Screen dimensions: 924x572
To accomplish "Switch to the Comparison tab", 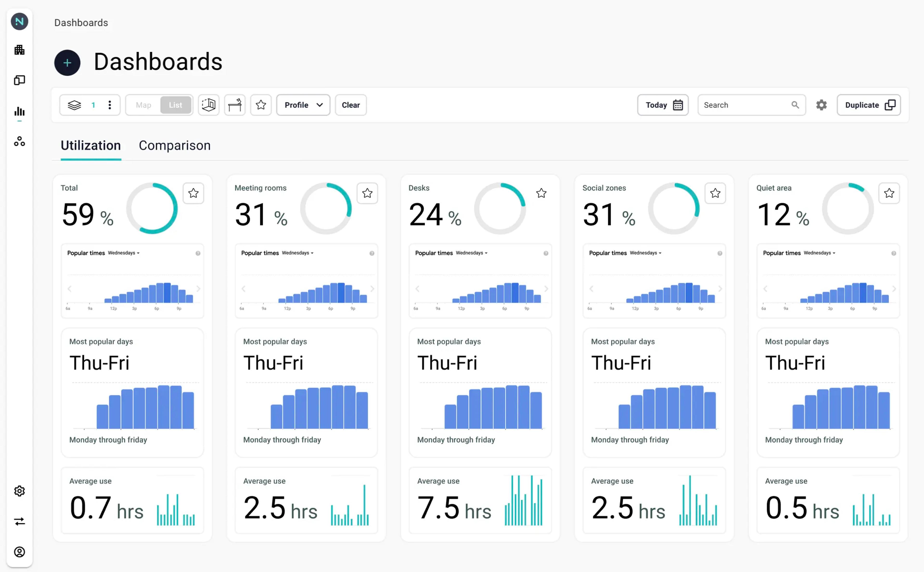I will click(175, 146).
